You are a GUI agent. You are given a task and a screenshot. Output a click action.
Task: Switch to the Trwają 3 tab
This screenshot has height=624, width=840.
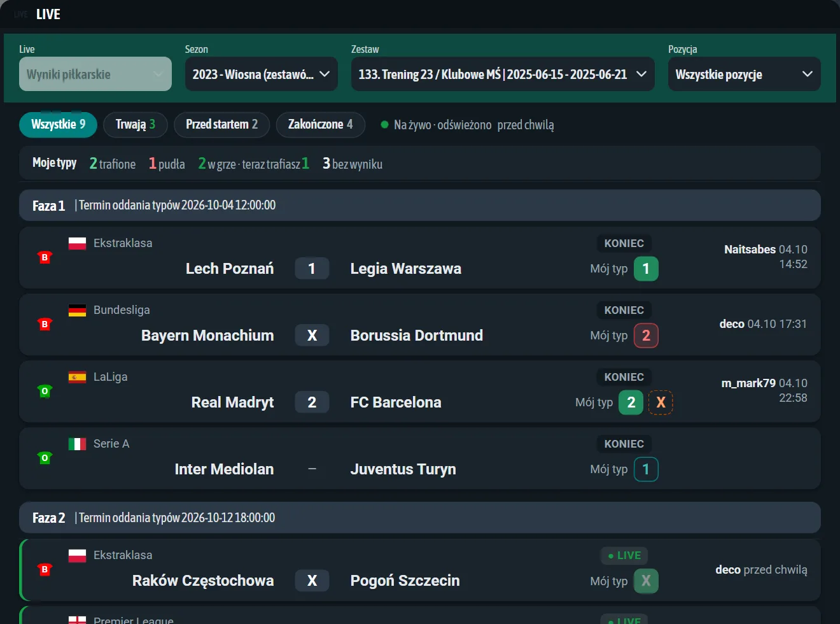136,125
